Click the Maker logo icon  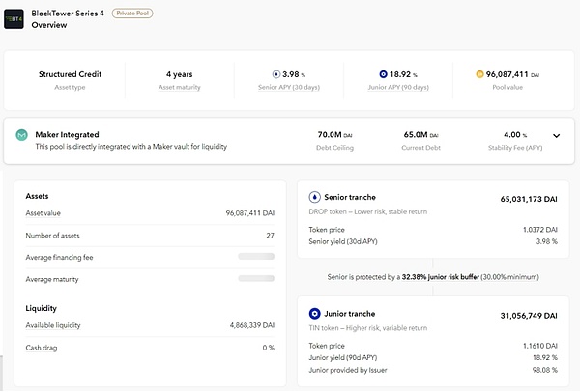pyautogui.click(x=21, y=136)
